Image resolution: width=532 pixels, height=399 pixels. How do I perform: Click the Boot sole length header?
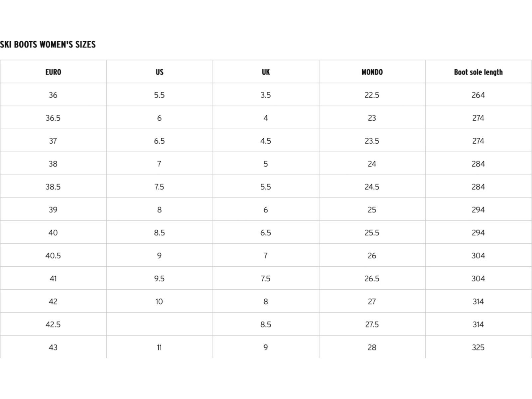pyautogui.click(x=478, y=72)
